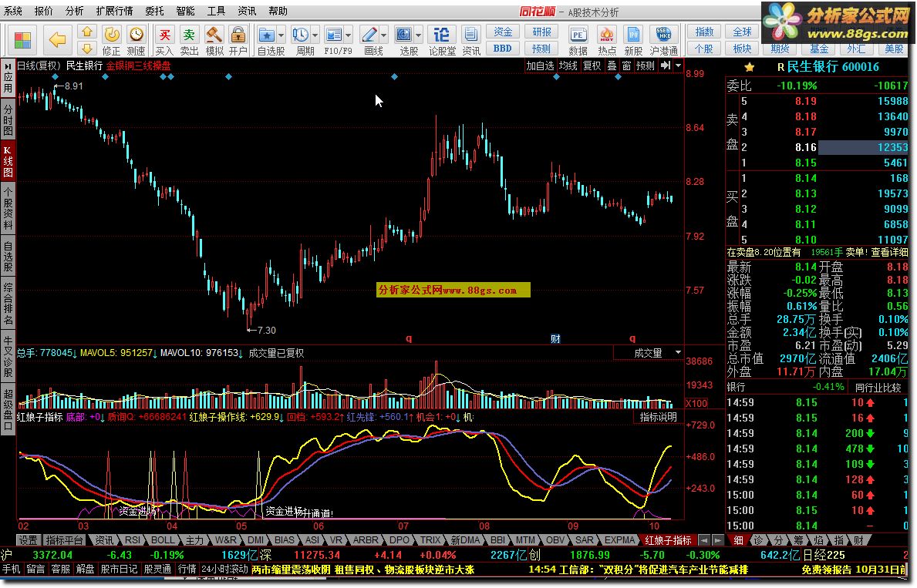Screen dimensions: 917x588
Task: Open the 扩展行情 menu
Action: pos(114,11)
